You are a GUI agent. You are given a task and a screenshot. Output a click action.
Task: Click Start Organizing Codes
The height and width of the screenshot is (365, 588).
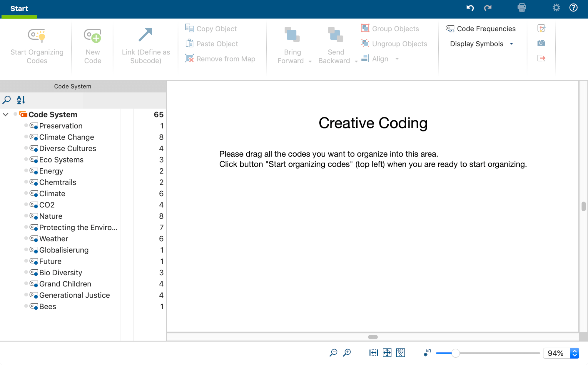click(x=37, y=47)
